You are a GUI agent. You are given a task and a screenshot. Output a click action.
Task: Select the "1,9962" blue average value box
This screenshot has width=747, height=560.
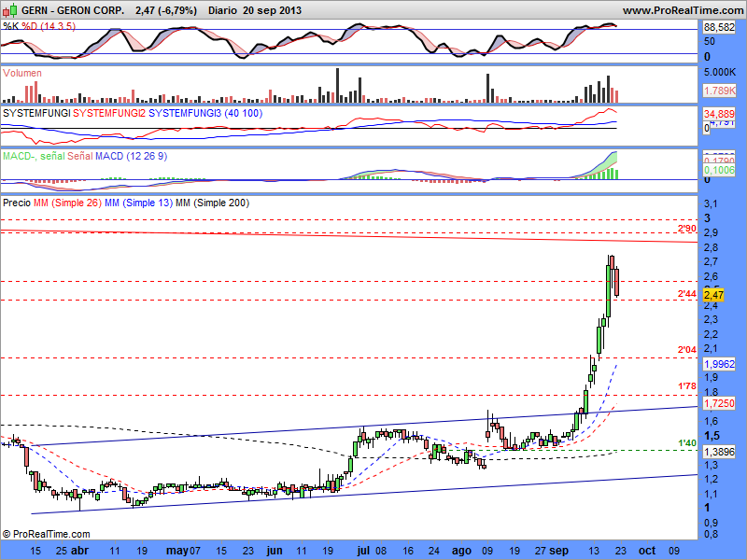(x=719, y=364)
